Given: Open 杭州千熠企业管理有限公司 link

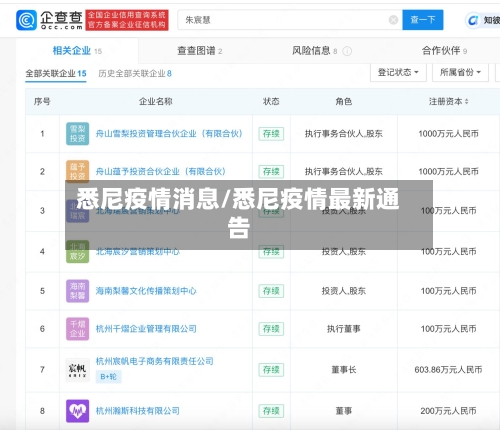Looking at the screenshot, I should pyautogui.click(x=146, y=329).
